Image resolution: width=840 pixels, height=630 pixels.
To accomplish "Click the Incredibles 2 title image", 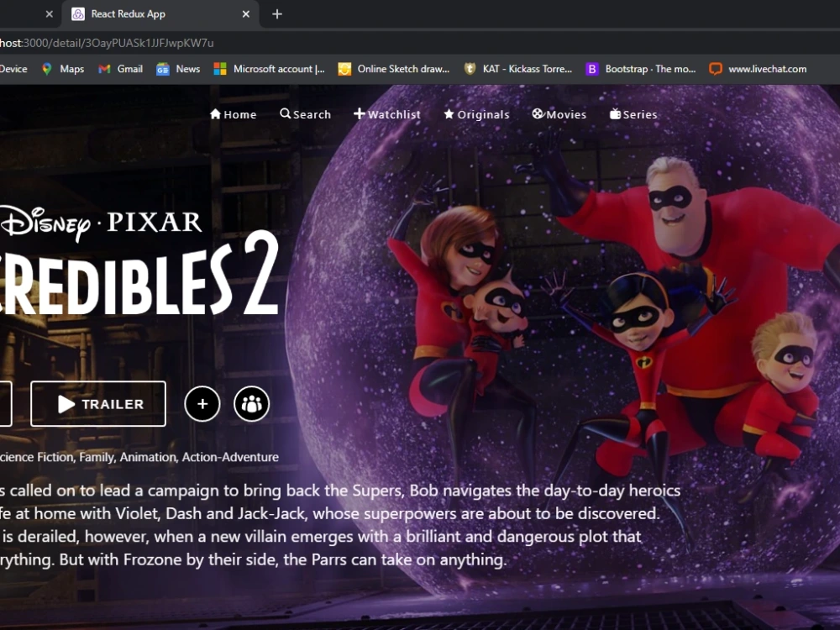I will click(x=139, y=275).
